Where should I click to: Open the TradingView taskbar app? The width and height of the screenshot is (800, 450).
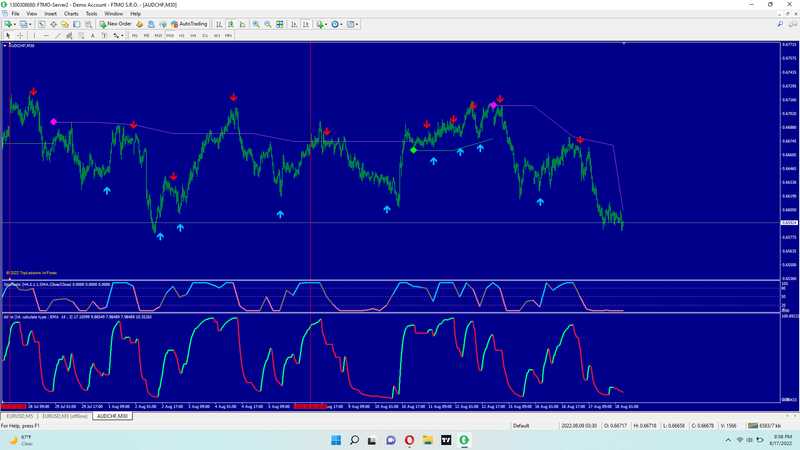point(446,440)
